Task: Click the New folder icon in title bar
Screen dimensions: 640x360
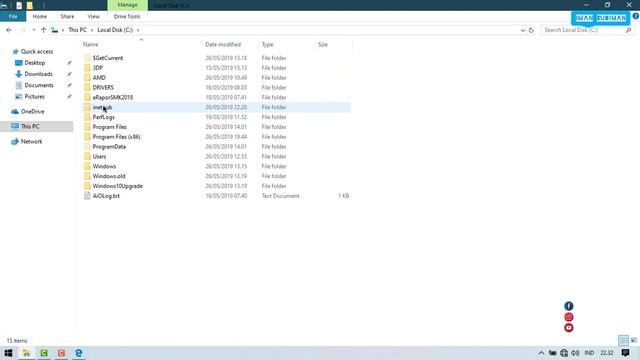Action: (x=30, y=5)
